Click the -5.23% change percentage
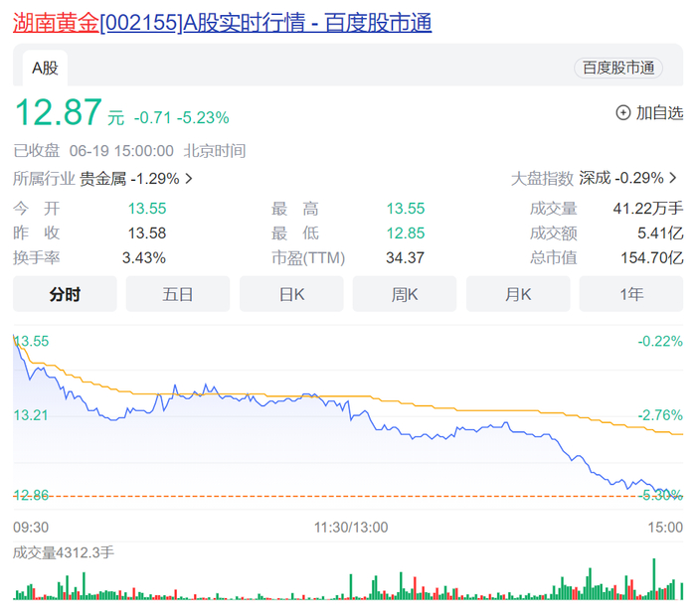This screenshot has height=616, width=696. pyautogui.click(x=203, y=117)
